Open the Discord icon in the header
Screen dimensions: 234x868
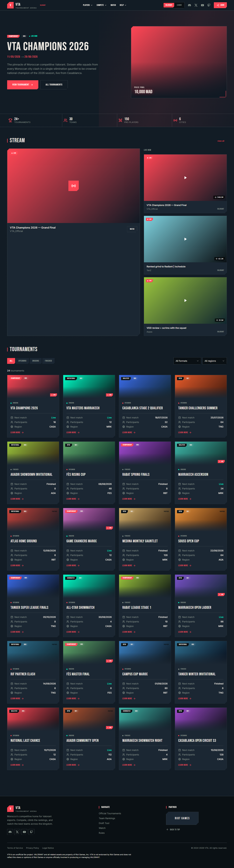pyautogui.click(x=189, y=5)
